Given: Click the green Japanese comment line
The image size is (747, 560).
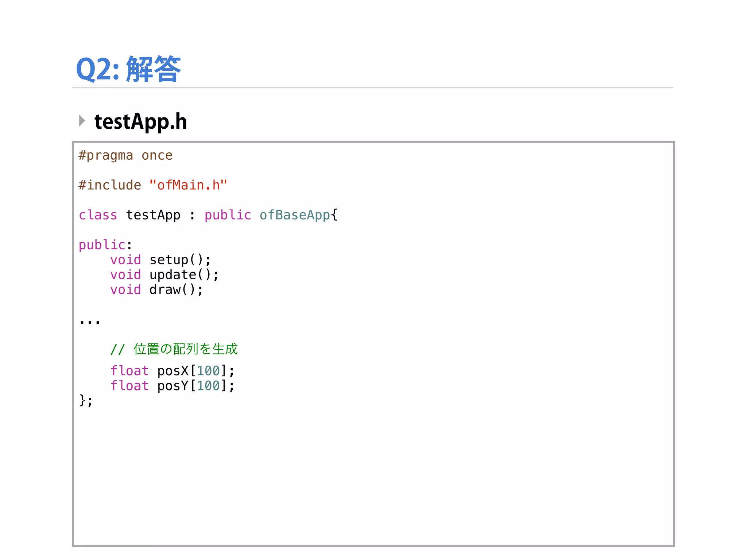Looking at the screenshot, I should click(174, 349).
